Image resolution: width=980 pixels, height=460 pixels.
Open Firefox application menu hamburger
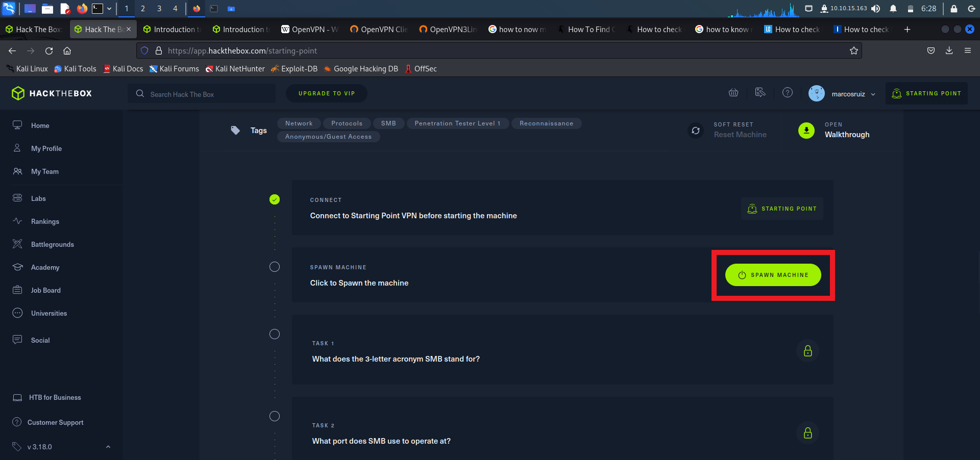(x=967, y=50)
